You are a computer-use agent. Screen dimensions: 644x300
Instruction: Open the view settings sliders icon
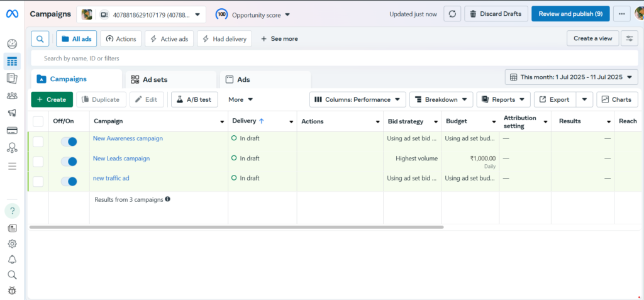(629, 38)
